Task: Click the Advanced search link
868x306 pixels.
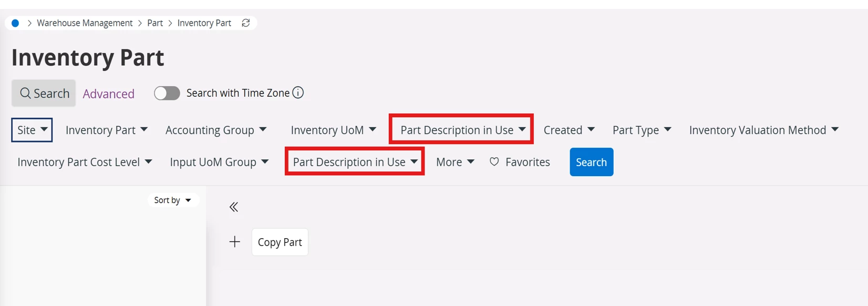Action: pyautogui.click(x=109, y=94)
